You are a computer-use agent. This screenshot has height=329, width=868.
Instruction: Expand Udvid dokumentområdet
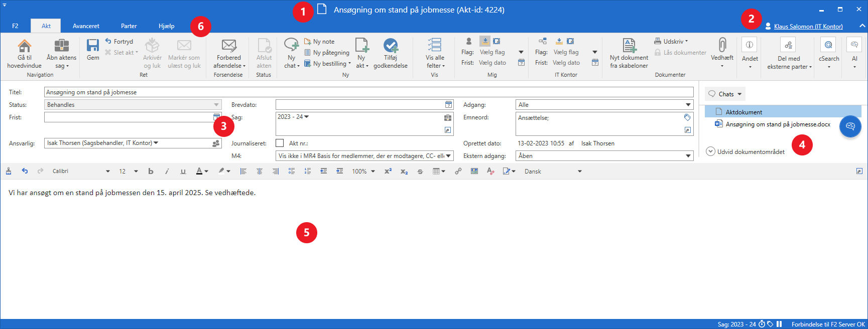click(746, 151)
